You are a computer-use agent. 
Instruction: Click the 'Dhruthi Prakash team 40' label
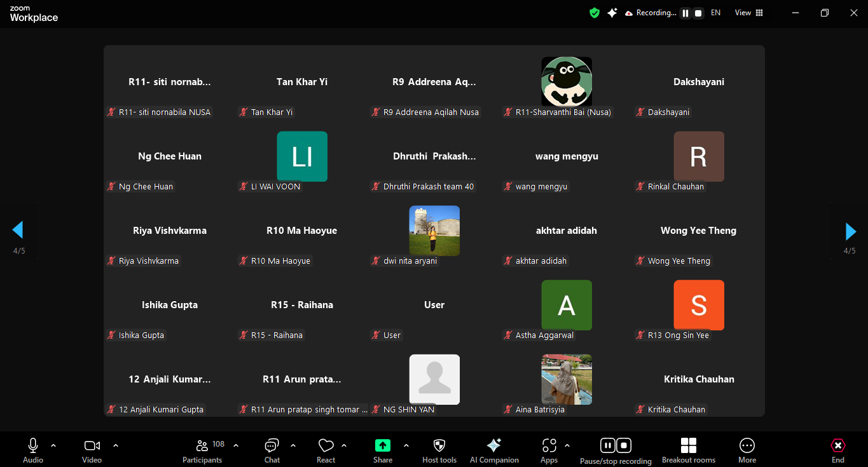[x=429, y=186]
